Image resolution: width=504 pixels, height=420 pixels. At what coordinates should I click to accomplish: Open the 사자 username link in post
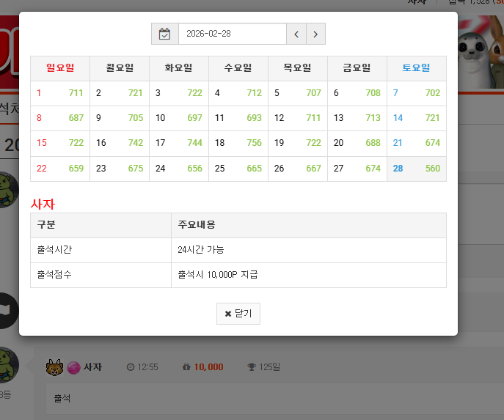point(92,367)
